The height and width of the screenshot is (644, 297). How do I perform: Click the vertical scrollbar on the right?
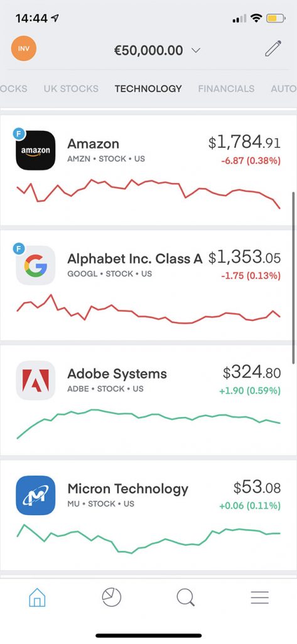(294, 277)
